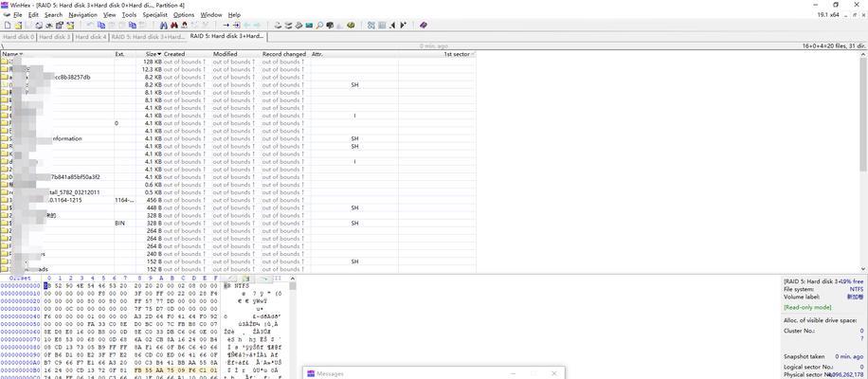Click the Copy Block toolbar icon
Image resolution: width=868 pixels, height=379 pixels.
(101, 25)
